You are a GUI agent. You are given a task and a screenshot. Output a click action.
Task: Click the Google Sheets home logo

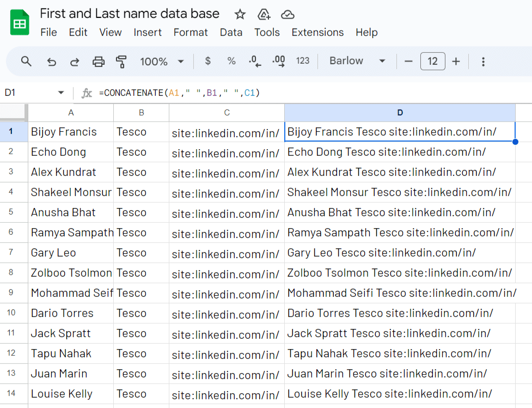click(20, 23)
